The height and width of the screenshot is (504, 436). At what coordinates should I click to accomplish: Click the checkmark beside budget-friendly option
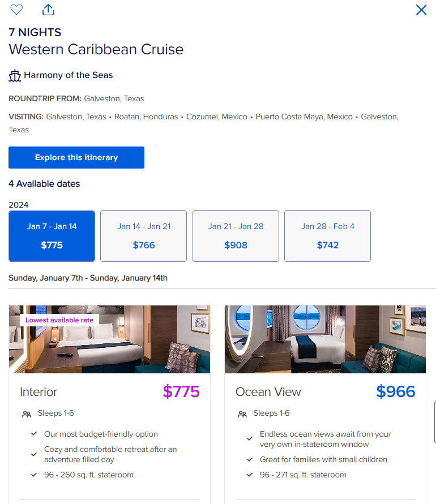click(33, 435)
